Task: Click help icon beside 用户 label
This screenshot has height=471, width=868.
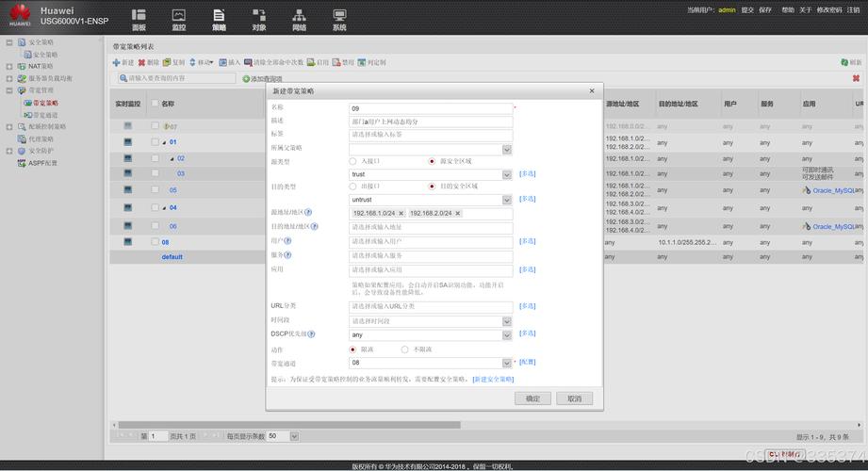Action: pyautogui.click(x=287, y=241)
